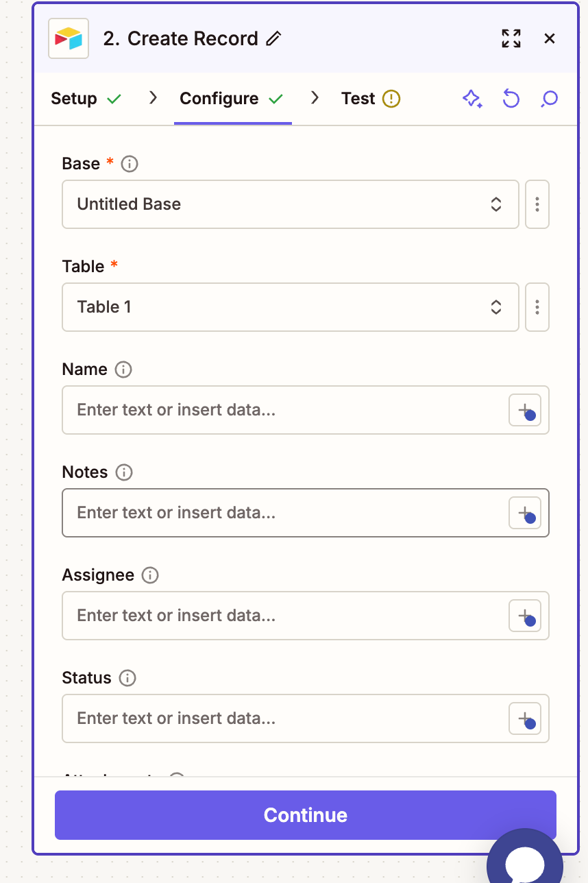Screen dimensions: 588x883
Task: Insert data into the Name field using the plus button
Action: 524,410
